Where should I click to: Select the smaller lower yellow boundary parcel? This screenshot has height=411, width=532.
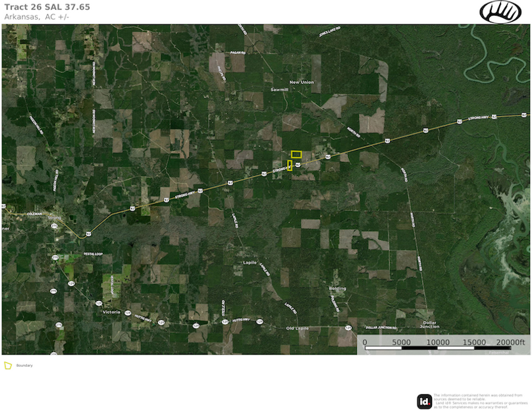coord(290,165)
